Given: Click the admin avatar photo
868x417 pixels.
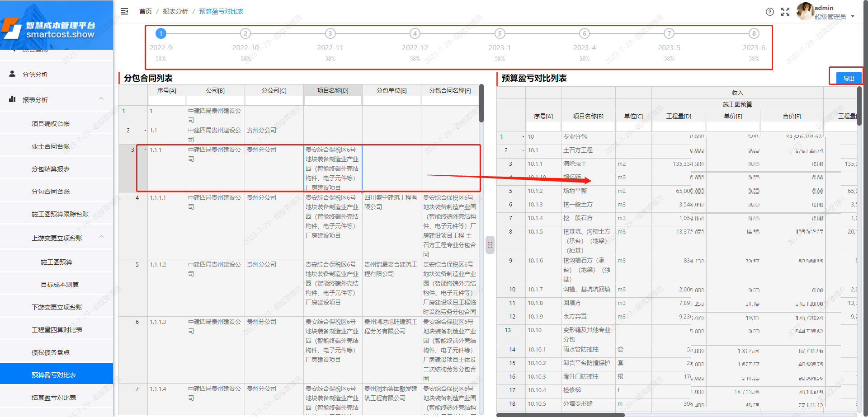Looking at the screenshot, I should pos(805,12).
